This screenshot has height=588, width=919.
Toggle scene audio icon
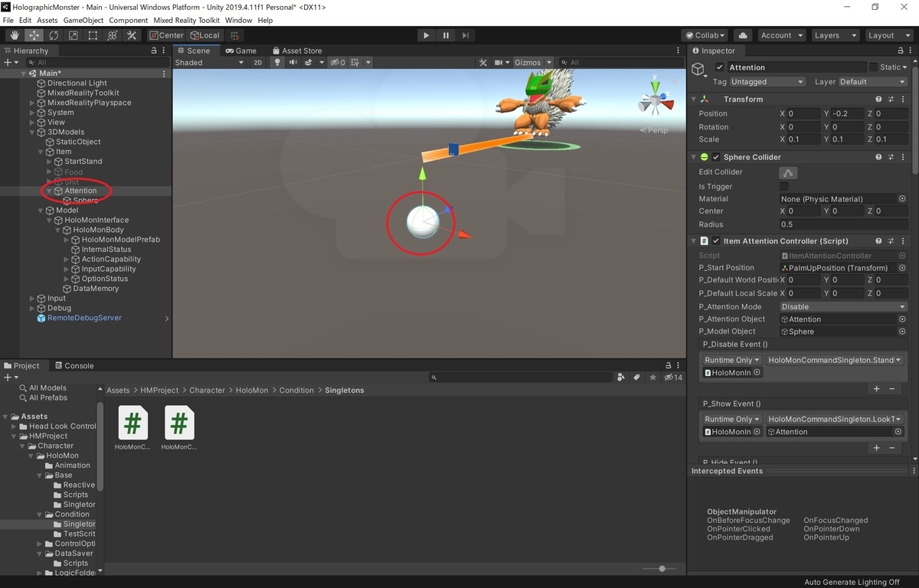point(293,63)
